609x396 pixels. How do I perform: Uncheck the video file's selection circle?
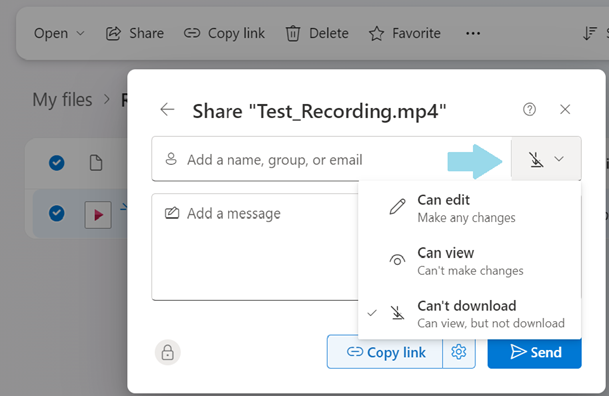(x=57, y=213)
